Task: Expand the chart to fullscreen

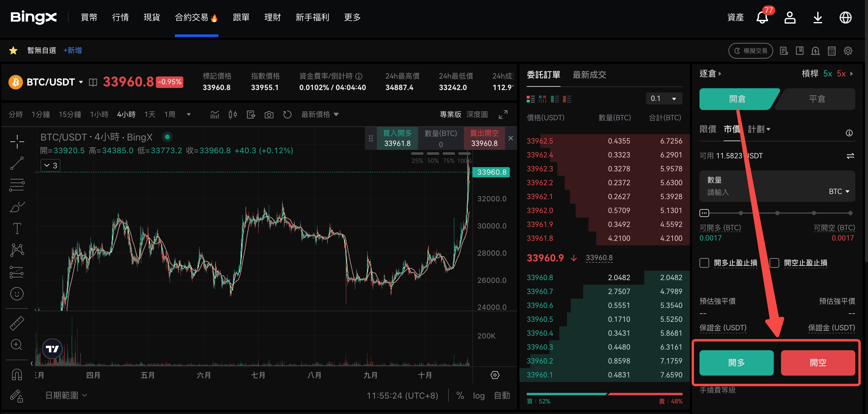Action: 503,115
